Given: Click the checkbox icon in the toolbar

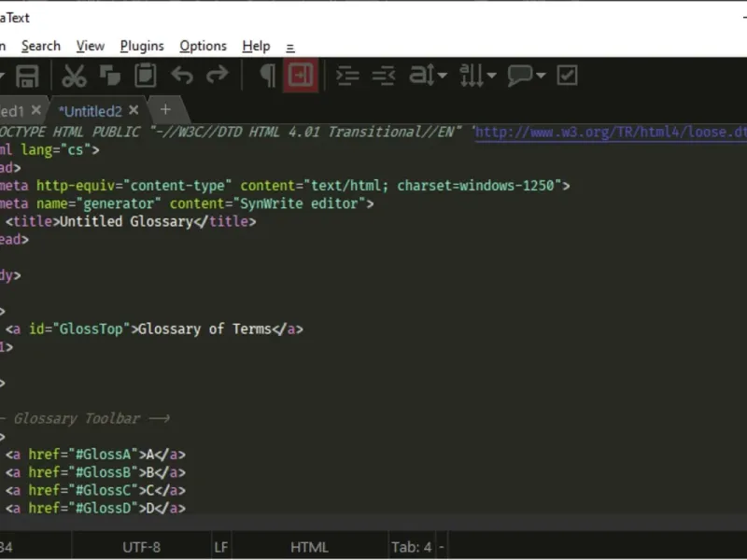Looking at the screenshot, I should pyautogui.click(x=567, y=76).
